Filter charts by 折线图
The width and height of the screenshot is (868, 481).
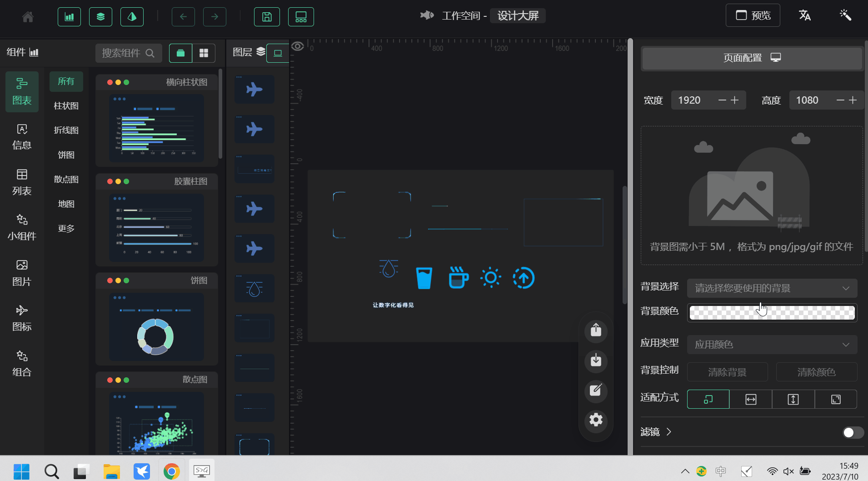tap(66, 130)
